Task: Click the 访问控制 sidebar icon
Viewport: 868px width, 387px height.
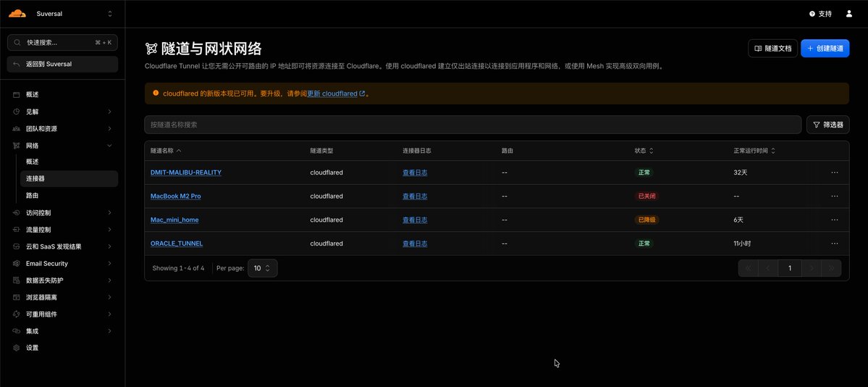Action: (16, 213)
